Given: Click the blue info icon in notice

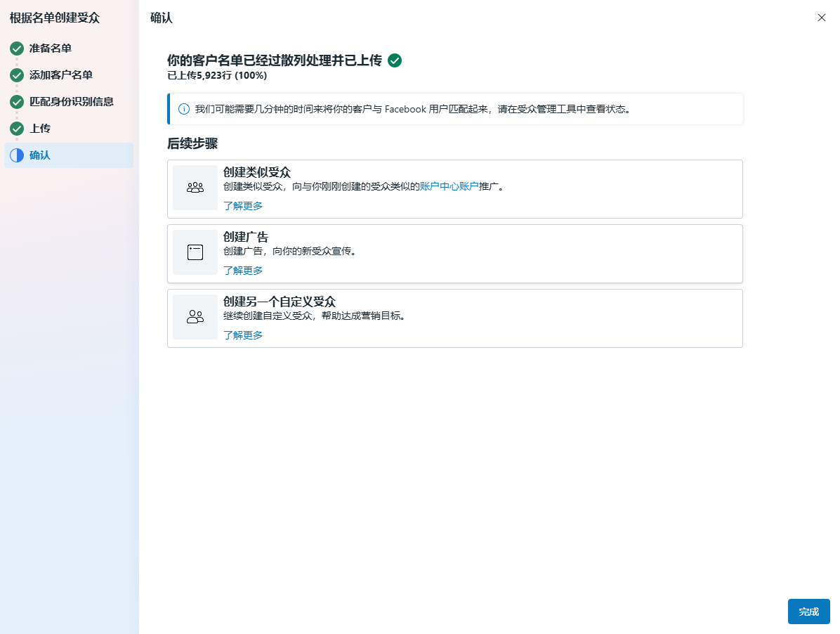Looking at the screenshot, I should [x=184, y=109].
